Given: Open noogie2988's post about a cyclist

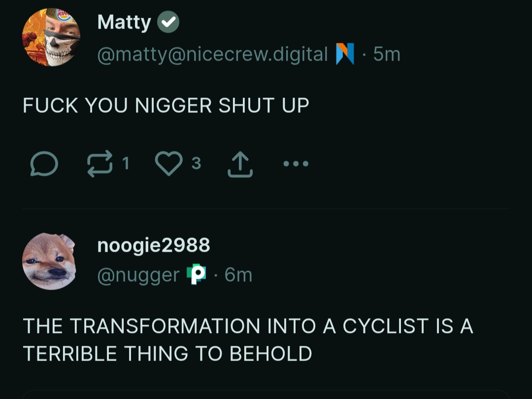Looking at the screenshot, I should pos(248,339).
